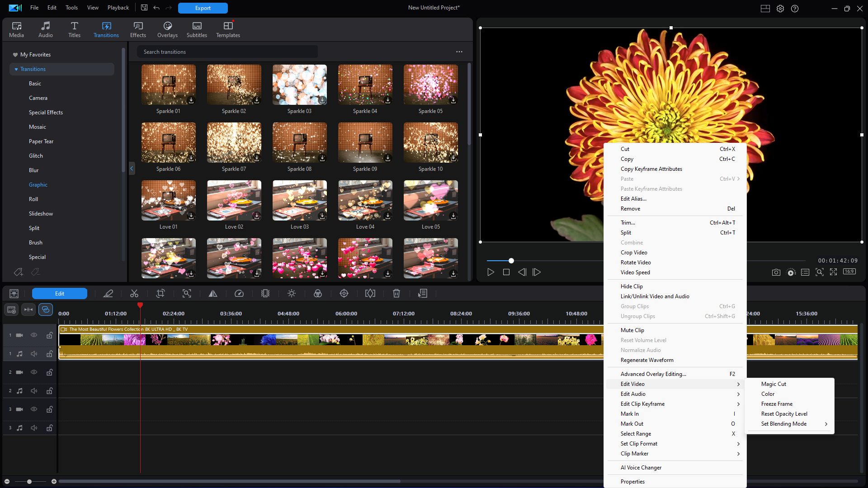Hide video track 1 with eye icon
Screen dimensions: 868x488
pos(34,335)
